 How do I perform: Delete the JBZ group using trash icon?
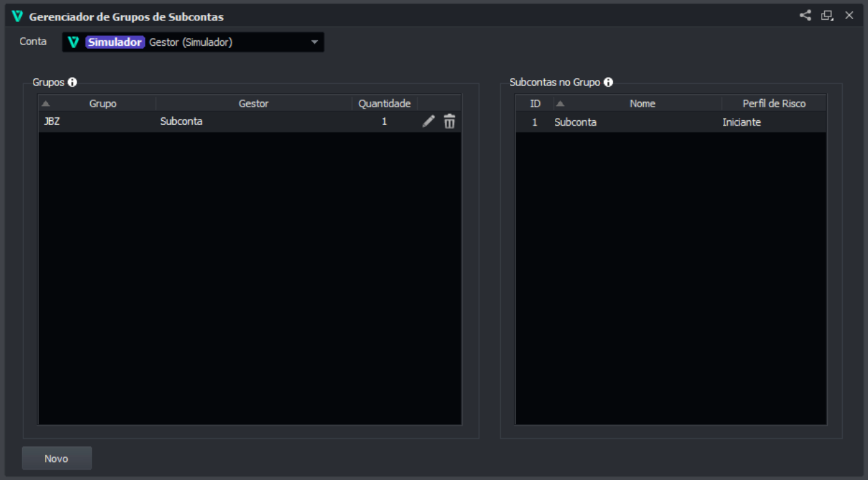[449, 122]
